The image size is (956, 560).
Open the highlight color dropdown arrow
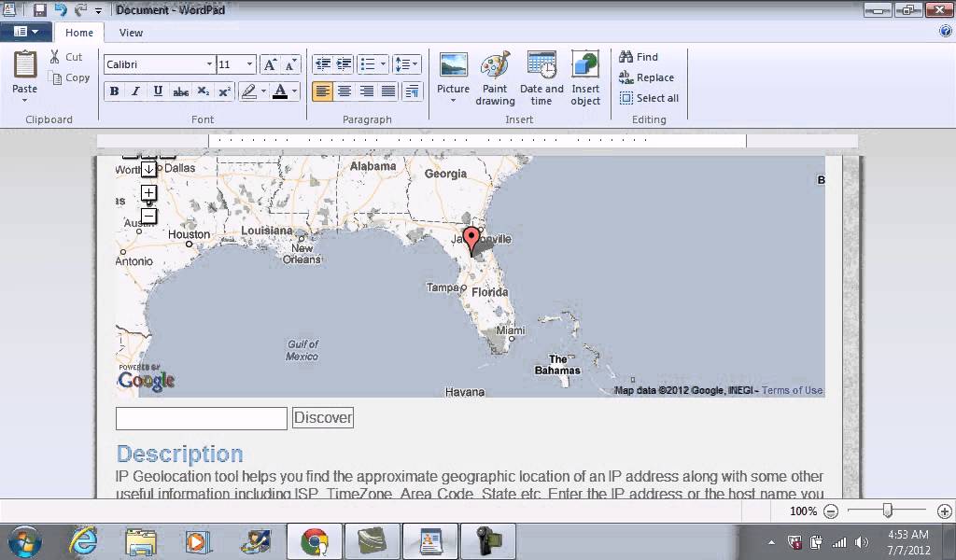(x=263, y=91)
